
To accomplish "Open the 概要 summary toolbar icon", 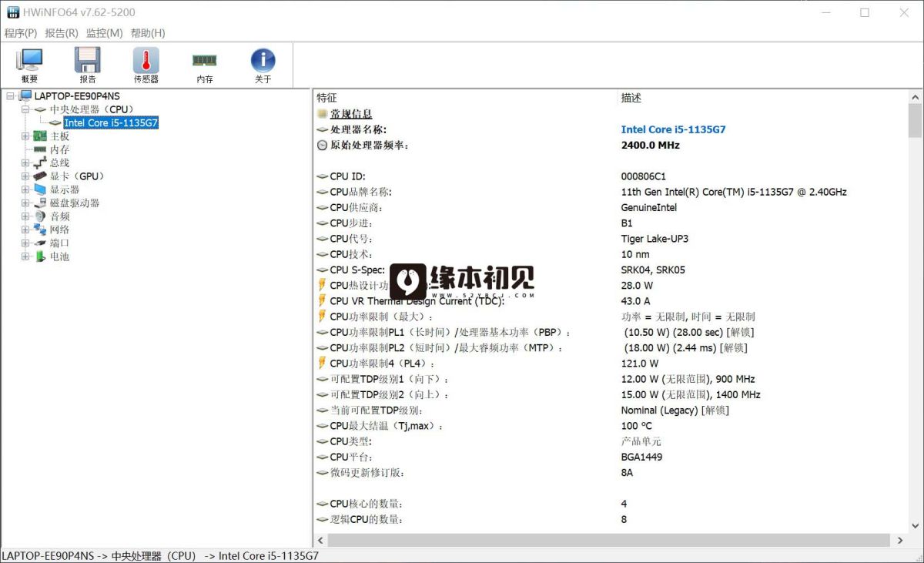I will tap(29, 60).
